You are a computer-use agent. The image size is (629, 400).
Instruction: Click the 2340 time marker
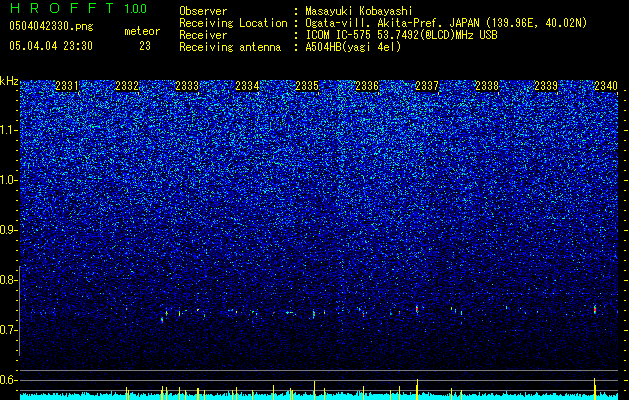point(606,86)
